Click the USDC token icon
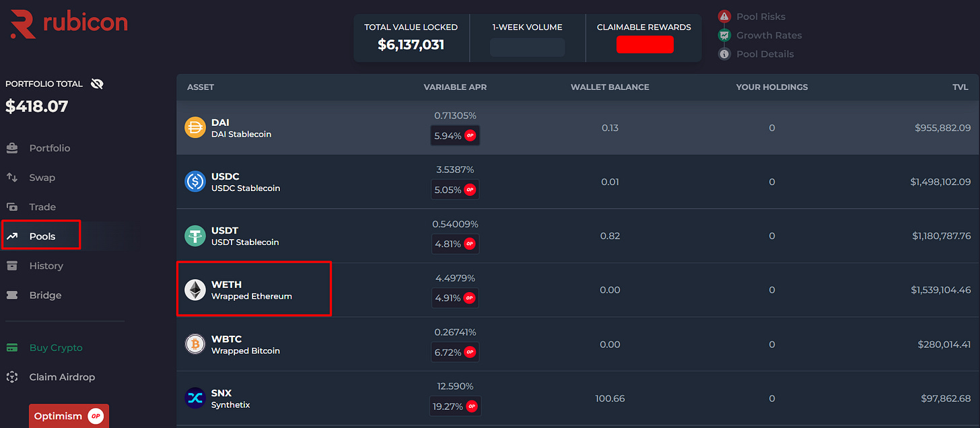The image size is (980, 428). [195, 182]
